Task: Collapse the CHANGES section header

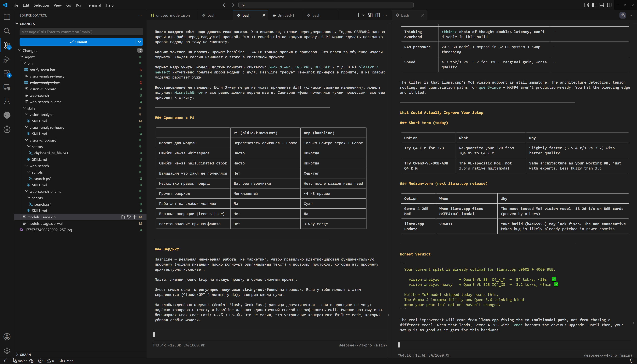Action: coord(27,24)
